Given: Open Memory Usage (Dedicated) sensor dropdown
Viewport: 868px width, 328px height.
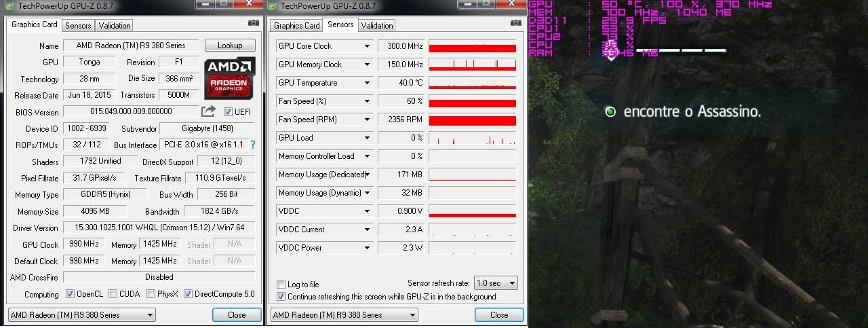Looking at the screenshot, I should pyautogui.click(x=367, y=175).
